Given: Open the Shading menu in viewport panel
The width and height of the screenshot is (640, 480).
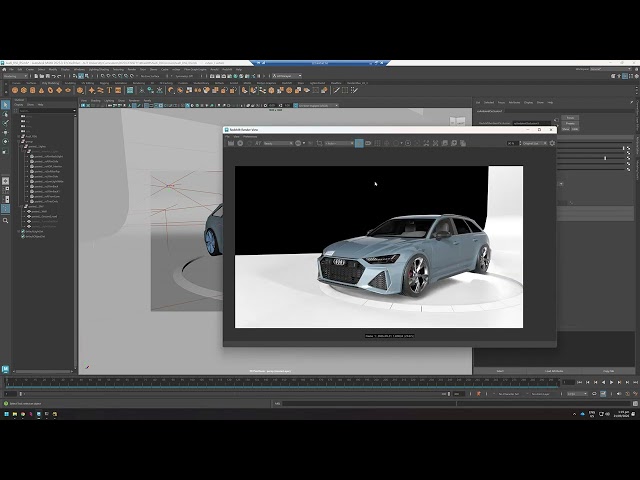Looking at the screenshot, I should click(96, 100).
